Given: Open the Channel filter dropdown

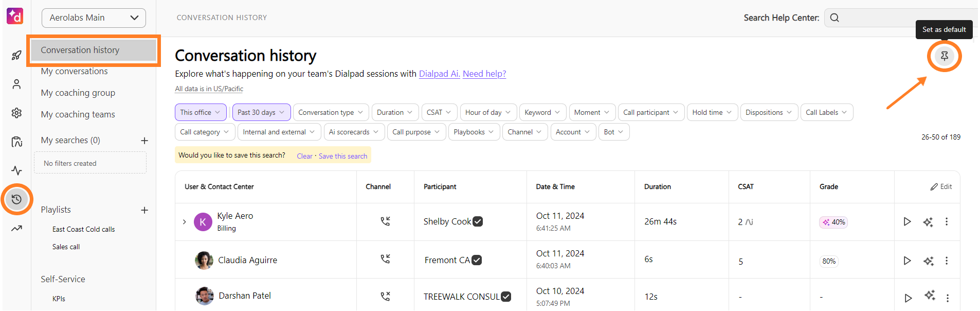Looking at the screenshot, I should coord(525,132).
